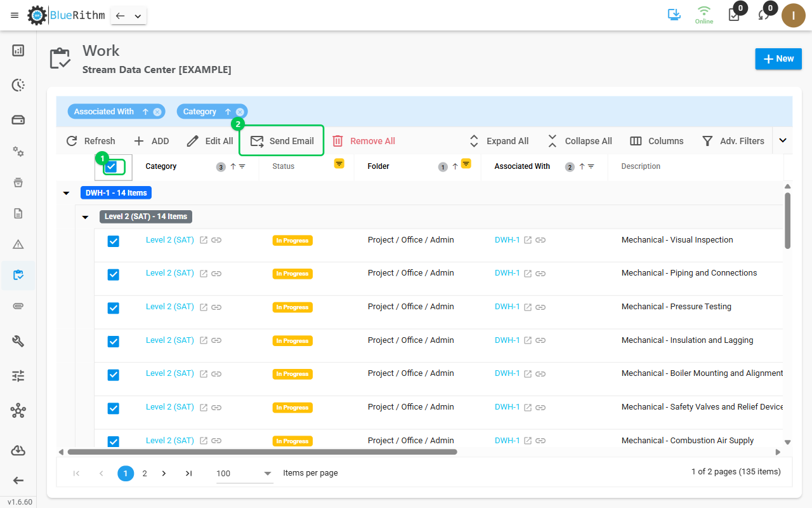Open DWH-1 link in Visual Inspection row
Screen dimensions: 812x508
[507, 240]
